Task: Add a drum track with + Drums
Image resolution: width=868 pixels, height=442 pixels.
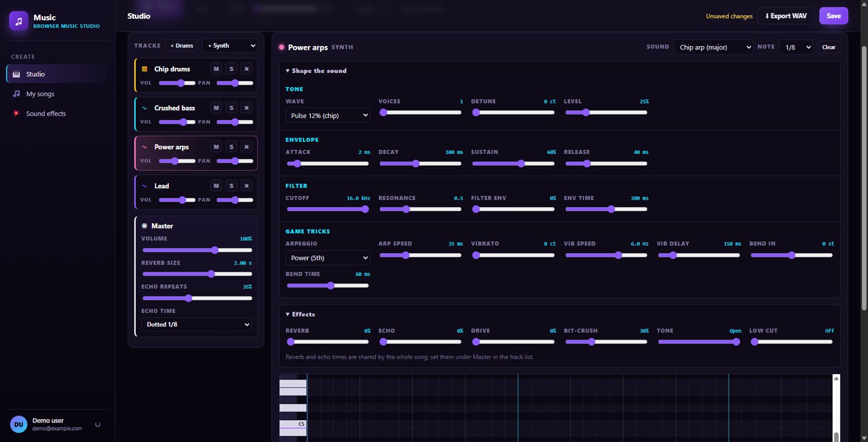Action: point(182,46)
